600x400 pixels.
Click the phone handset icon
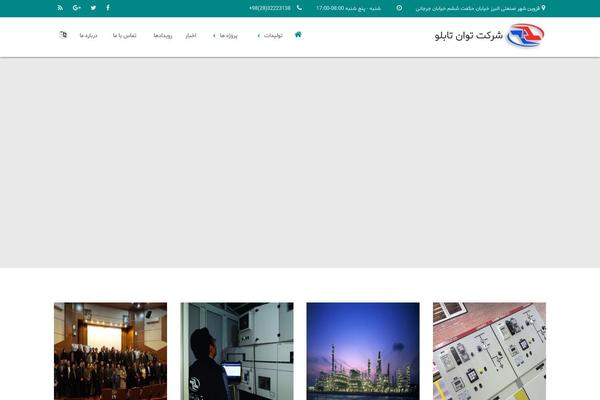click(x=299, y=8)
